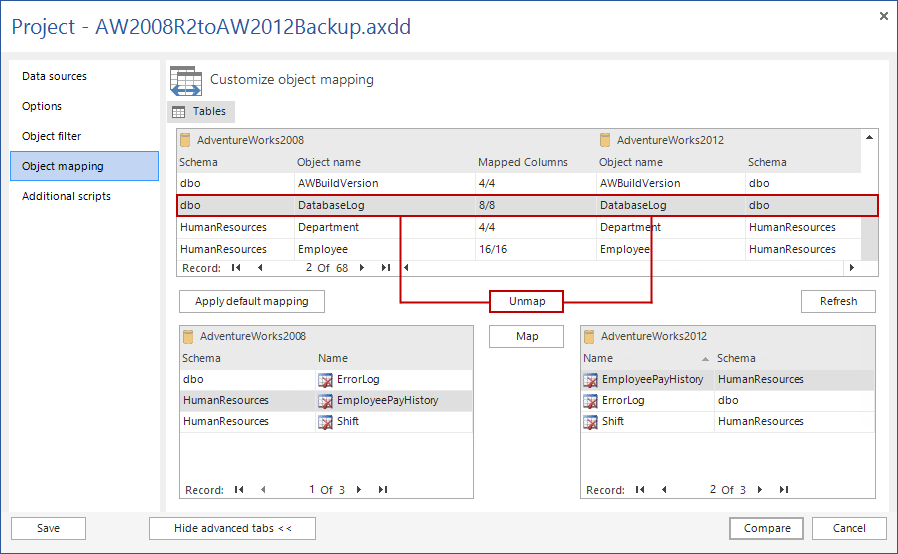Go to first record in mapped tables grid
The height and width of the screenshot is (554, 898).
[236, 268]
